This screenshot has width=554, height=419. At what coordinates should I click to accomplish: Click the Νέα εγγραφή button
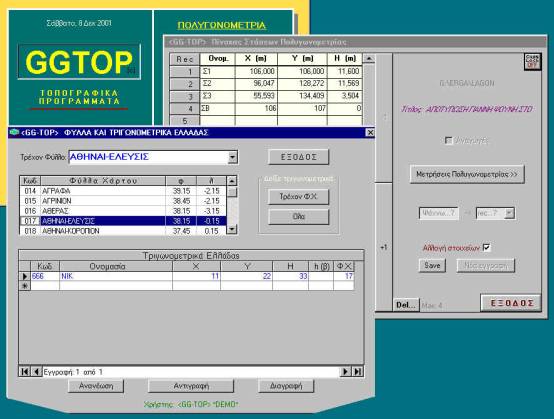pos(485,266)
